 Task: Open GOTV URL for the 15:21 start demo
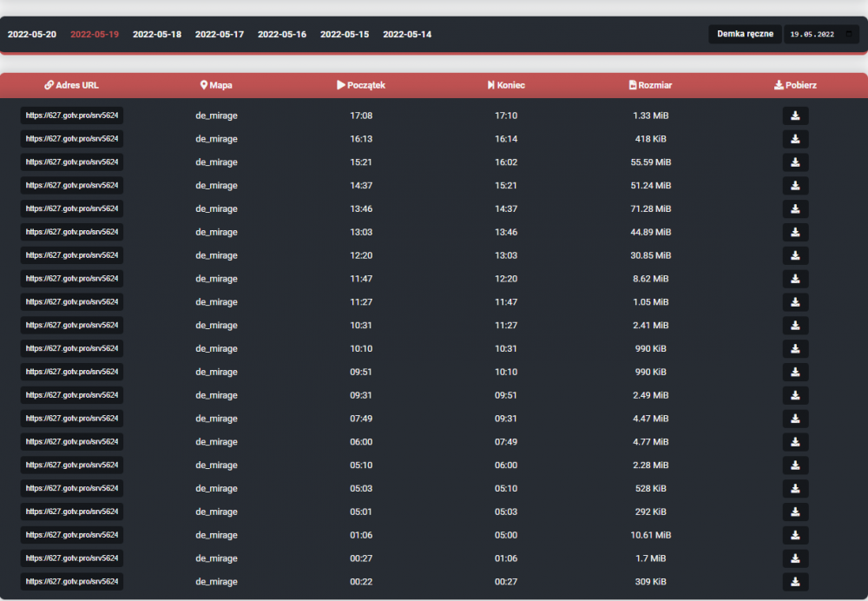pos(72,162)
